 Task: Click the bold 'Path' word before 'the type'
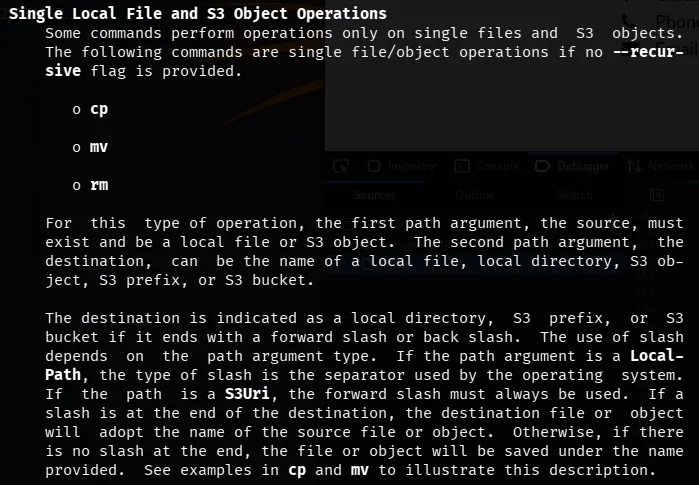point(63,375)
